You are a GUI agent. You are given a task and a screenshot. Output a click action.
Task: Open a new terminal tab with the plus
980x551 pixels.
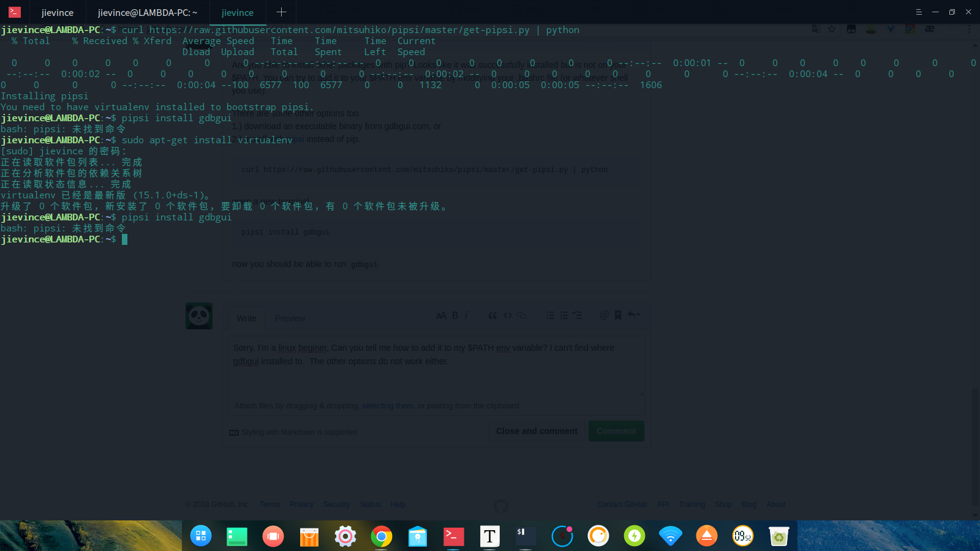click(281, 11)
